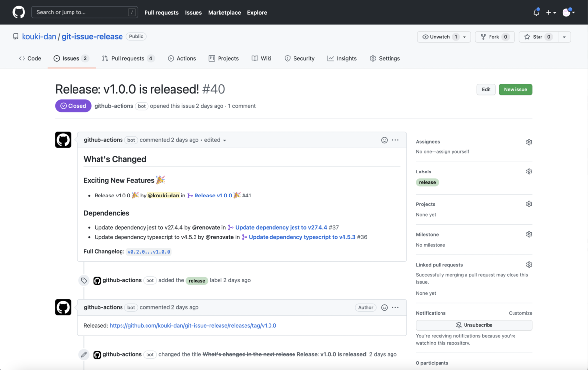This screenshot has width=588, height=370.
Task: Expand the edited history dropdown
Action: tap(215, 140)
